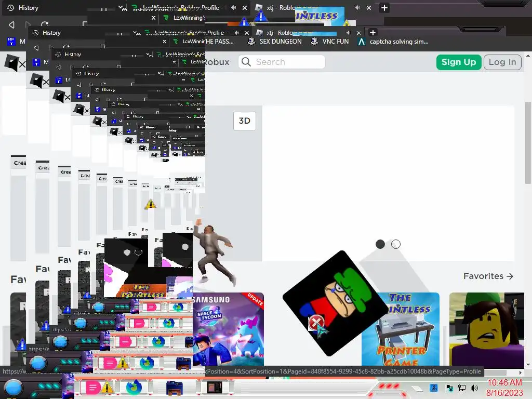
Task: Mute the topmost xtj - Roblox tab
Action: click(357, 7)
